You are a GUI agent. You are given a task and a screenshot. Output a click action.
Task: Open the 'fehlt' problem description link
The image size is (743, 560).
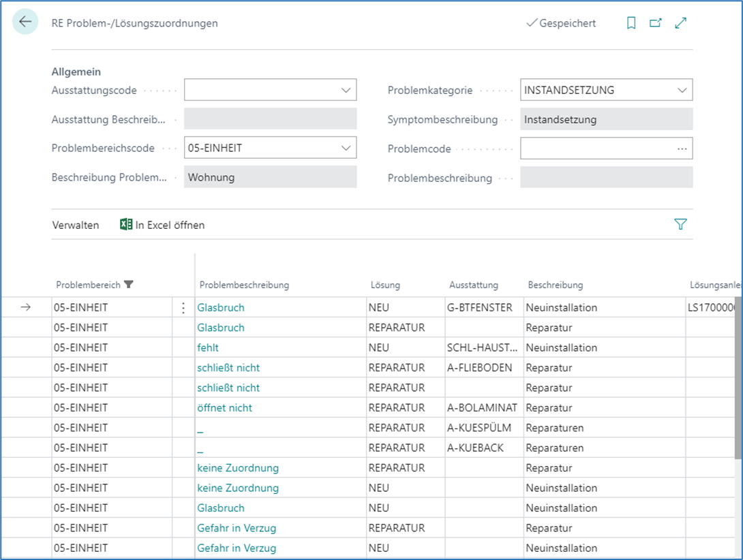208,347
